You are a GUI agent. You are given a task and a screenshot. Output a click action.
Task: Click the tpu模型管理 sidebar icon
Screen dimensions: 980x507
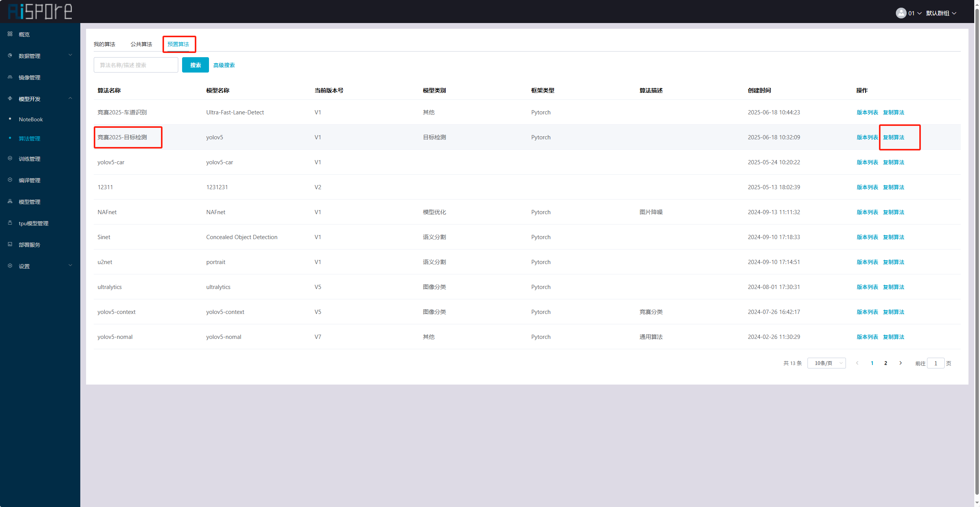tap(10, 223)
